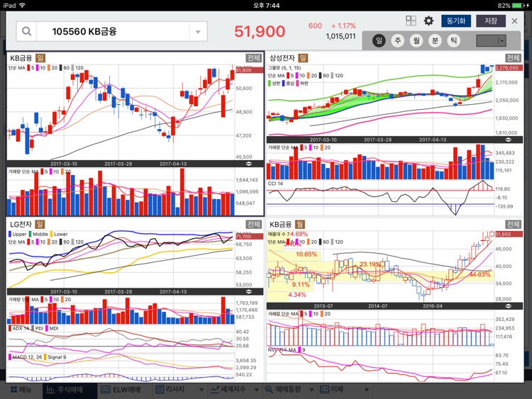
Task: Tap the 그물망 (5, 1, 15) label
Action: [284, 68]
